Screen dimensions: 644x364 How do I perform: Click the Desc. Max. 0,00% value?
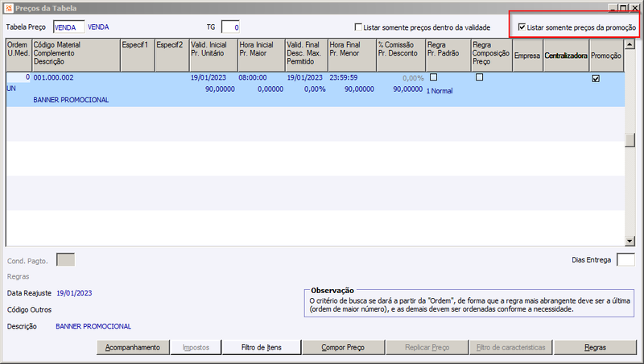click(315, 89)
